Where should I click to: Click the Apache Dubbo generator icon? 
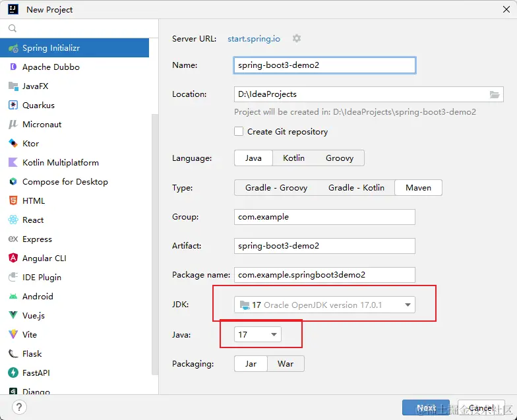click(13, 67)
